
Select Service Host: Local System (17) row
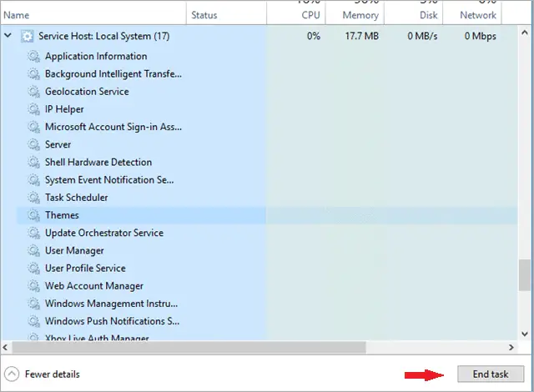click(259, 36)
